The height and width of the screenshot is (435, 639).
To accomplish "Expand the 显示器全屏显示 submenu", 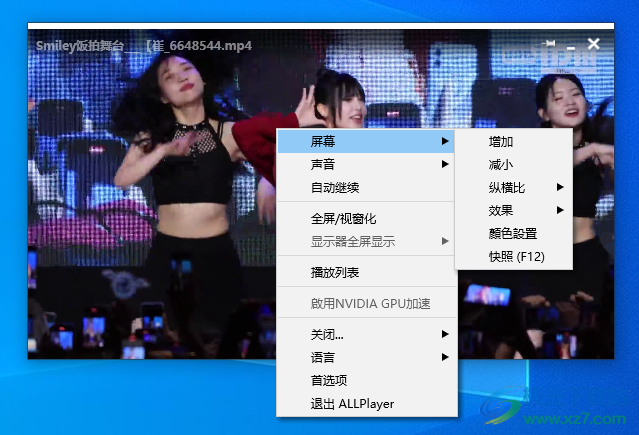I will [366, 241].
